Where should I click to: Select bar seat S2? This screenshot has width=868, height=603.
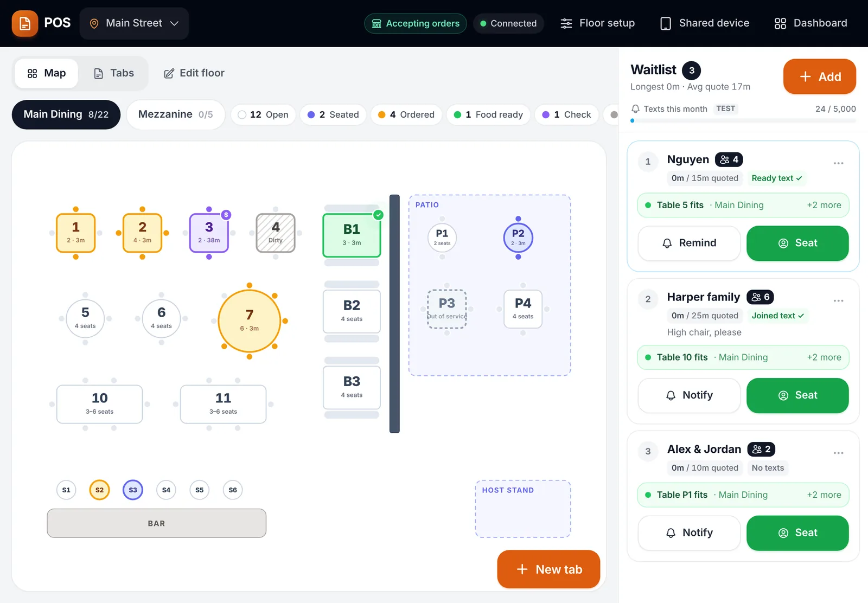click(x=100, y=490)
